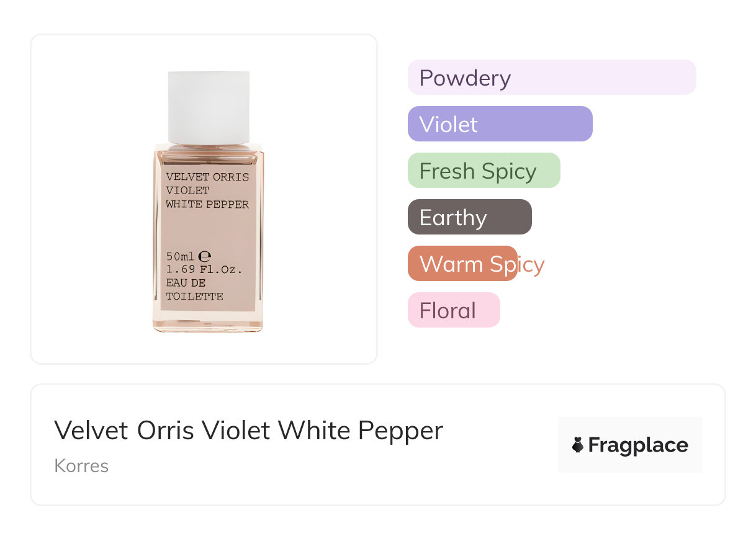Open the Korres brand link
The image size is (756, 536).
81,466
